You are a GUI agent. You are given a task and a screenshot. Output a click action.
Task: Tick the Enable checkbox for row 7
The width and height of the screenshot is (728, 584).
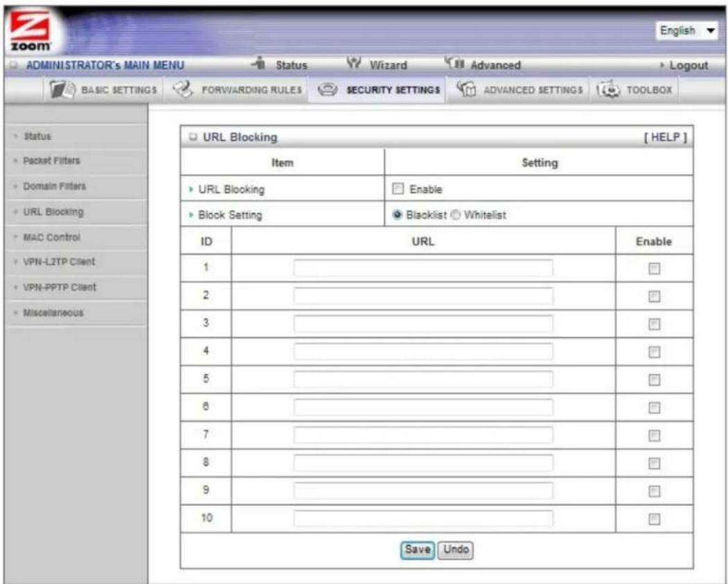click(654, 436)
